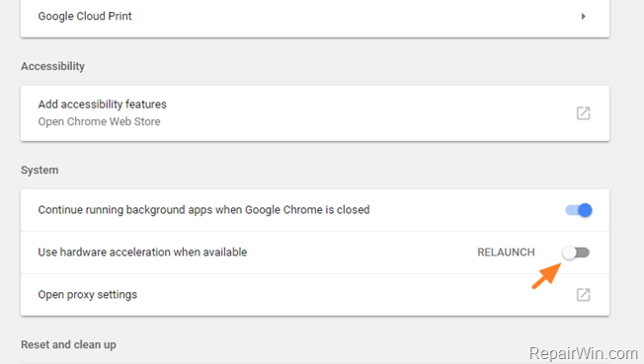This screenshot has width=644, height=364.
Task: Open proxy settings external link icon
Action: 583,295
